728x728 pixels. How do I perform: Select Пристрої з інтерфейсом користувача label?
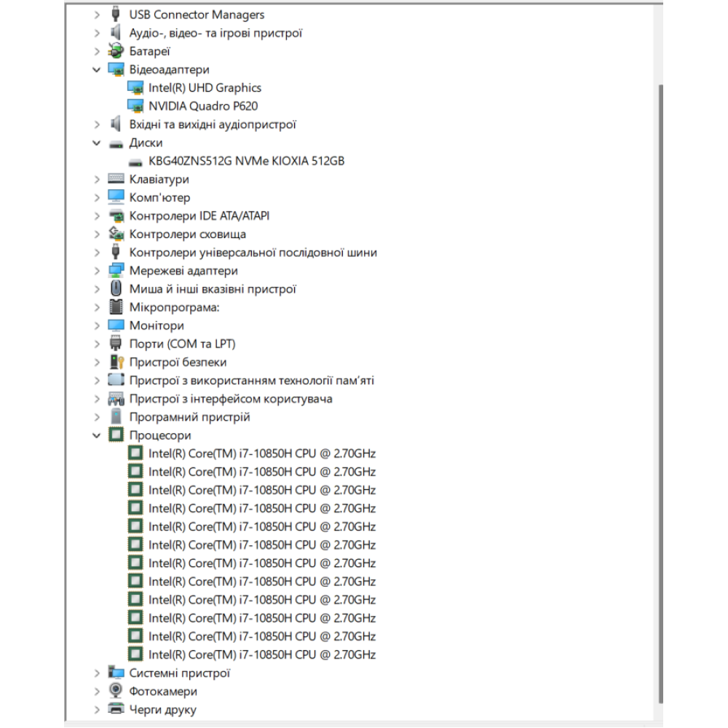click(231, 399)
